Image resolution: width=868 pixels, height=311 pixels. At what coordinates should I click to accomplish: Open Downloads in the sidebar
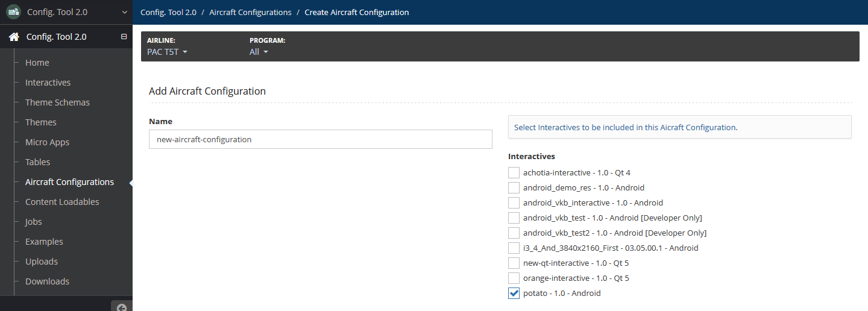[x=47, y=281]
